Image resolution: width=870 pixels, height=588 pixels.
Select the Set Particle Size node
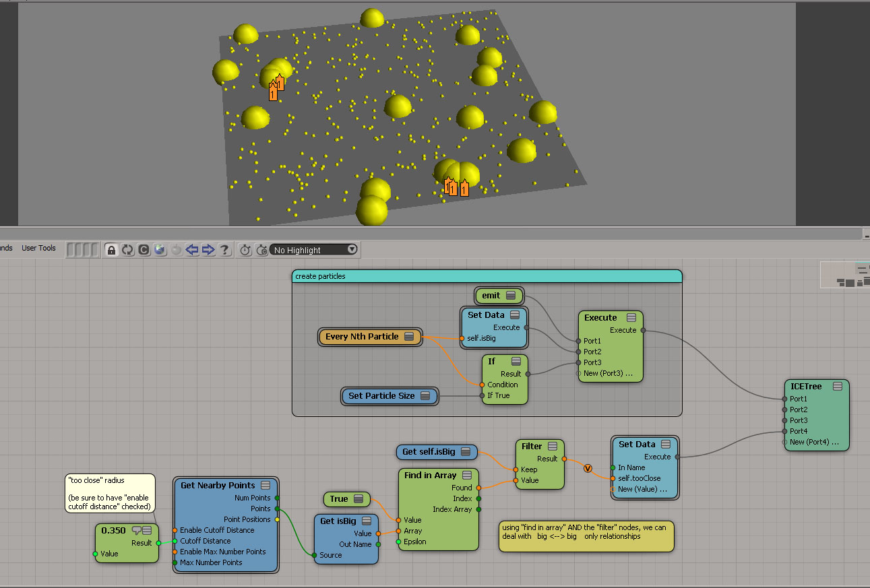point(381,396)
